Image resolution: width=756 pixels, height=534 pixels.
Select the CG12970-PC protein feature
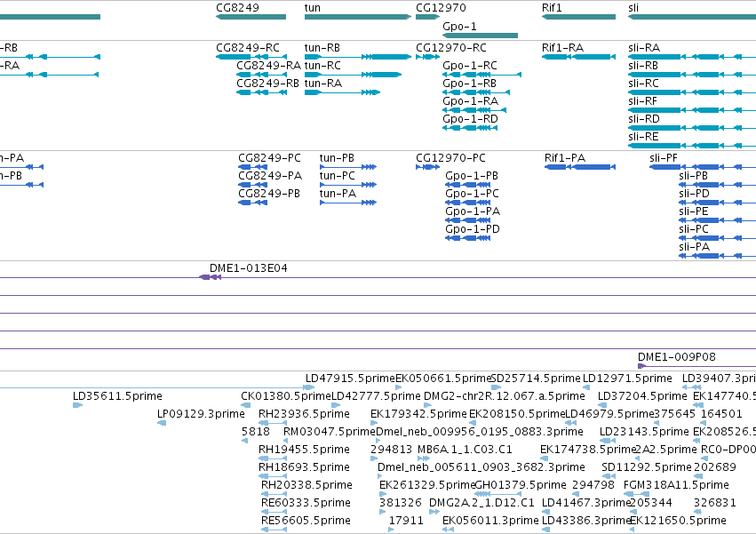[427, 167]
